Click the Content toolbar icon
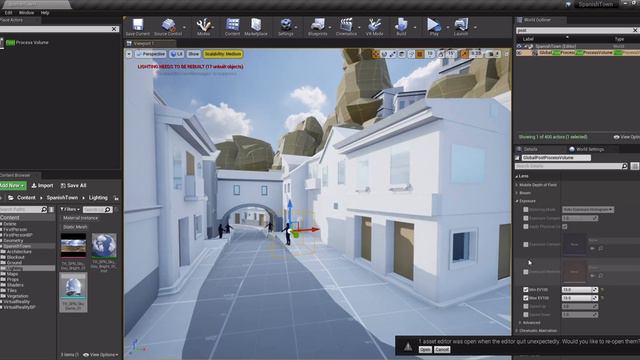This screenshot has width=640, height=360. click(232, 25)
